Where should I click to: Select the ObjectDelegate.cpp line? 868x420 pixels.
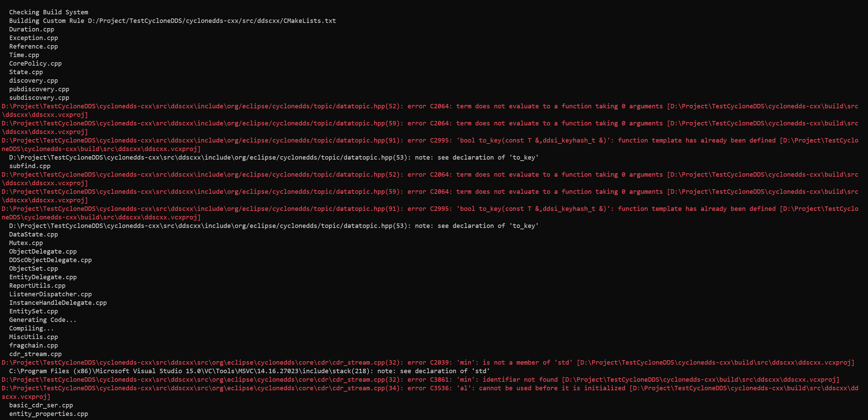click(x=42, y=251)
